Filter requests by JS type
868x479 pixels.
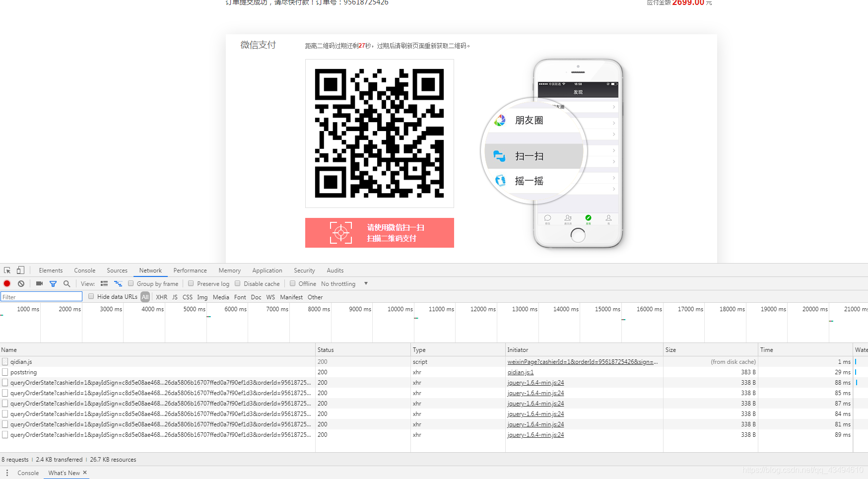[175, 297]
